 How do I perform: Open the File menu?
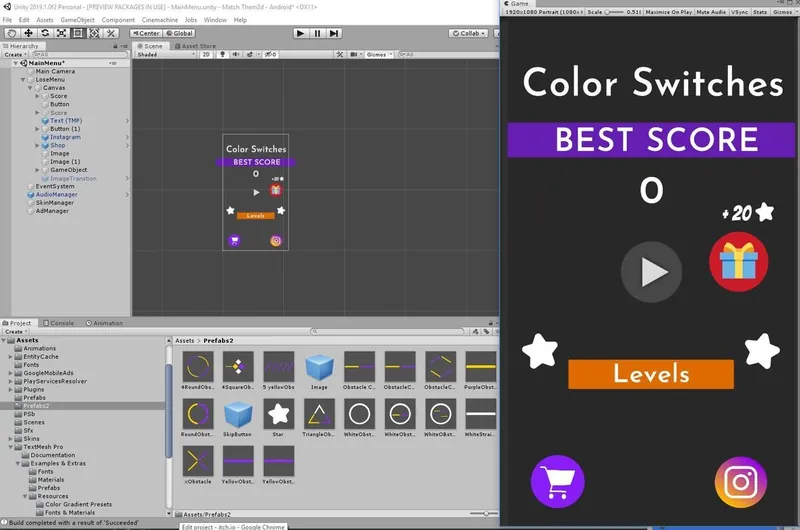pos(7,20)
